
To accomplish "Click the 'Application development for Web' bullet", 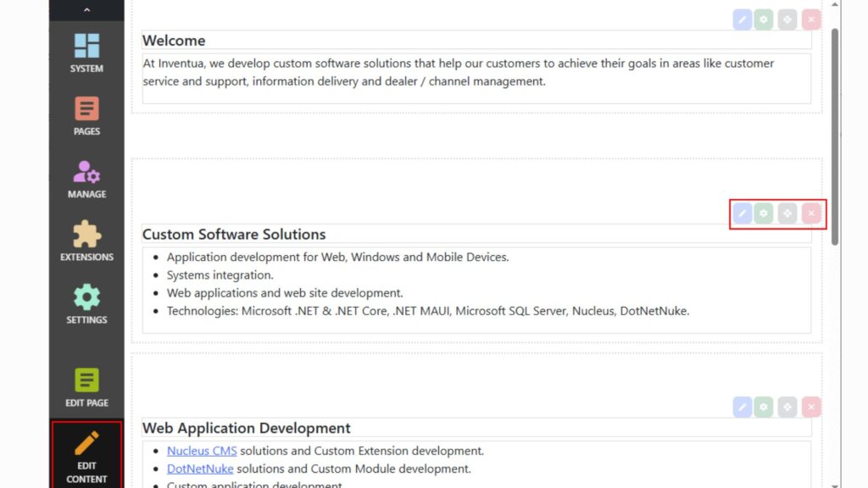I will point(337,257).
